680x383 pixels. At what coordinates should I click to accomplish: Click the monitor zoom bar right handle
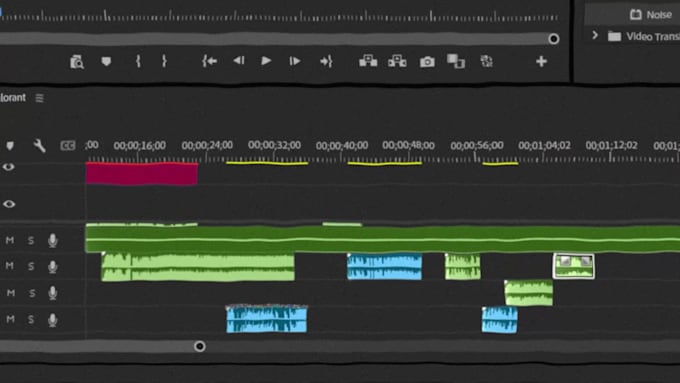(x=553, y=39)
